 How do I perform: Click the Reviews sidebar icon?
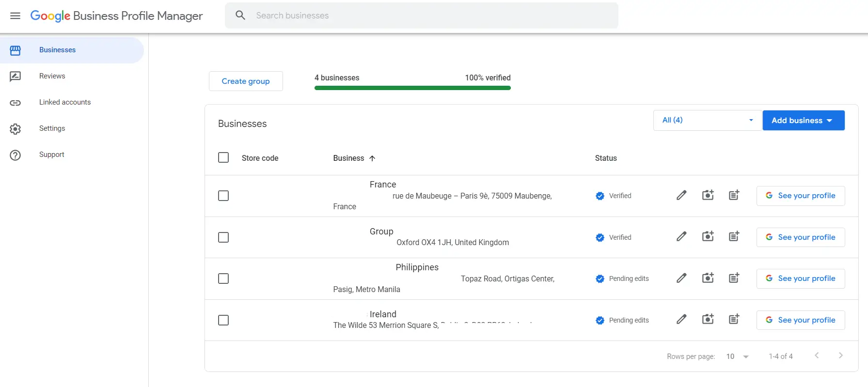tap(16, 77)
